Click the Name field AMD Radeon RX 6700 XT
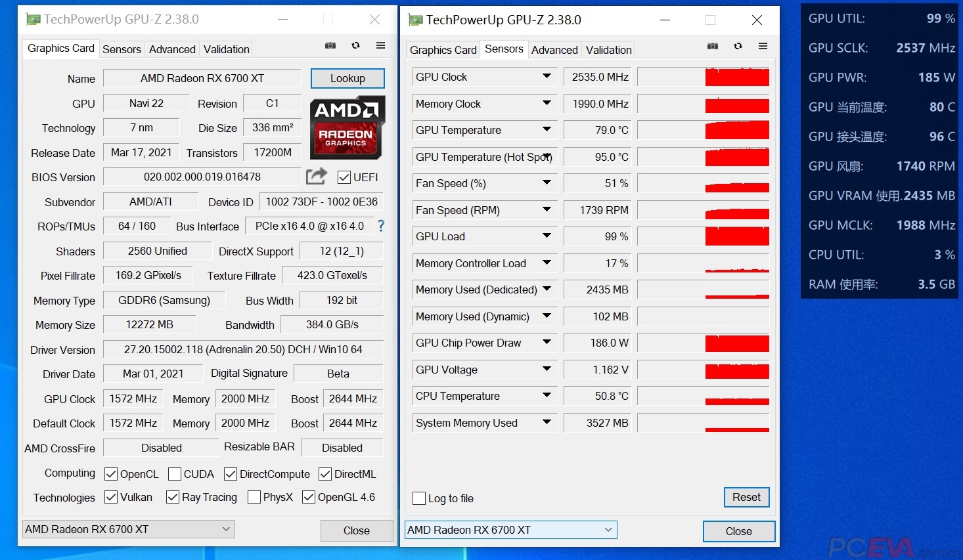The image size is (963, 560). click(x=202, y=78)
